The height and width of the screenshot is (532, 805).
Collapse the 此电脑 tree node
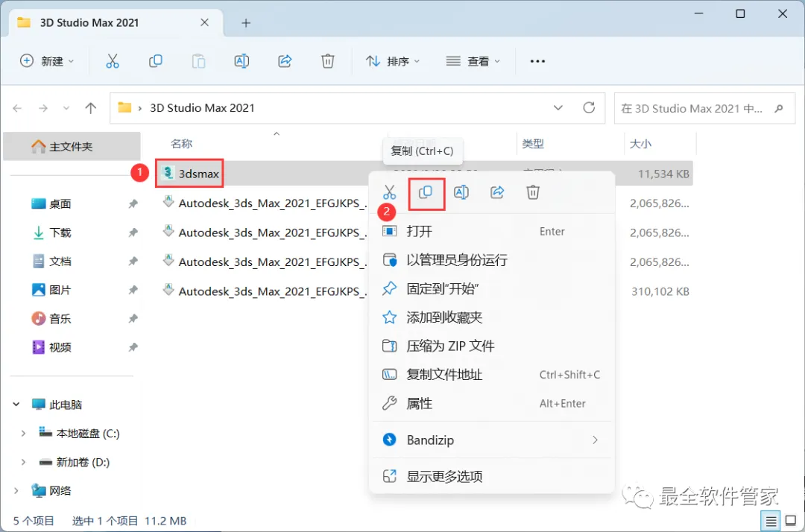point(16,405)
